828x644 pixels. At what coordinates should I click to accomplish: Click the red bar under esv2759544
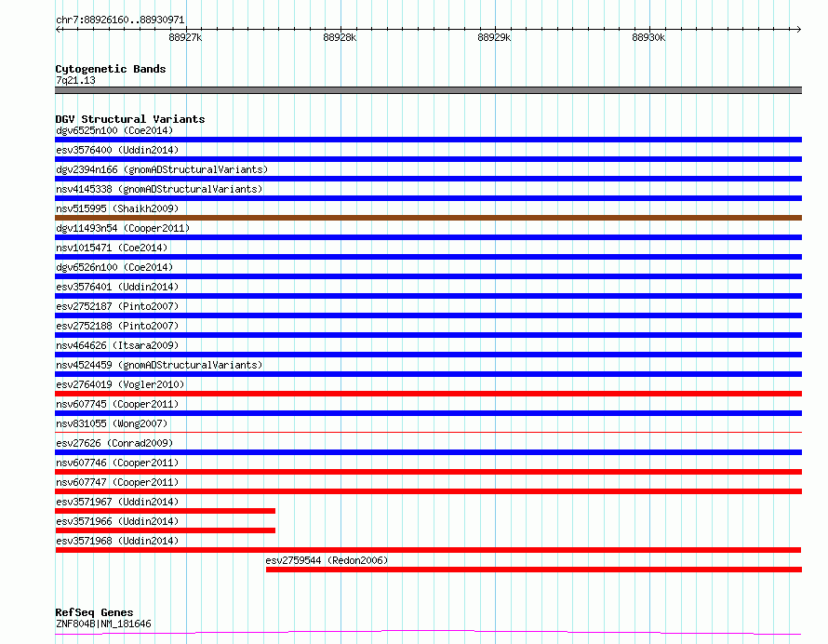point(534,570)
